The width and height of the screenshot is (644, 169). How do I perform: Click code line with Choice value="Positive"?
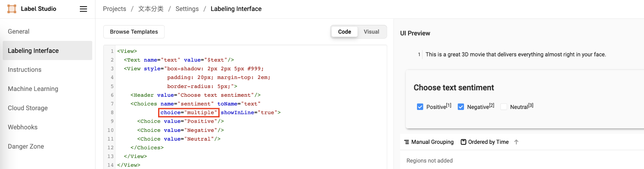(181, 121)
